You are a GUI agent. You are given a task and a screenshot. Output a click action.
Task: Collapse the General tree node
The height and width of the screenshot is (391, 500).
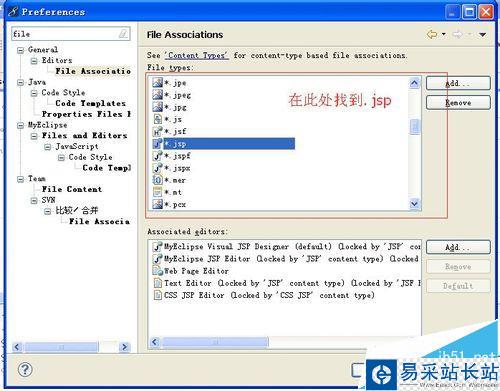click(21, 50)
